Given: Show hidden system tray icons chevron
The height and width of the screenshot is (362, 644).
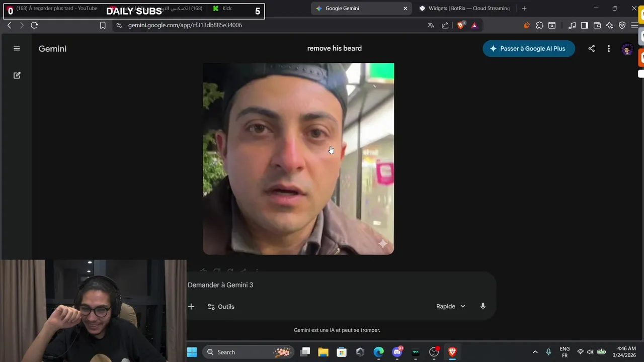Looking at the screenshot, I should (x=535, y=352).
